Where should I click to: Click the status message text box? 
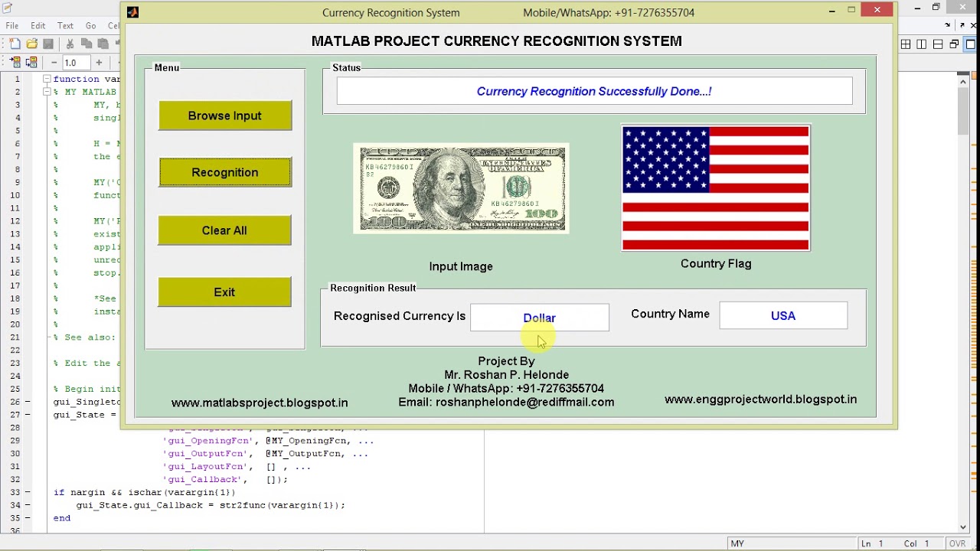[x=594, y=91]
